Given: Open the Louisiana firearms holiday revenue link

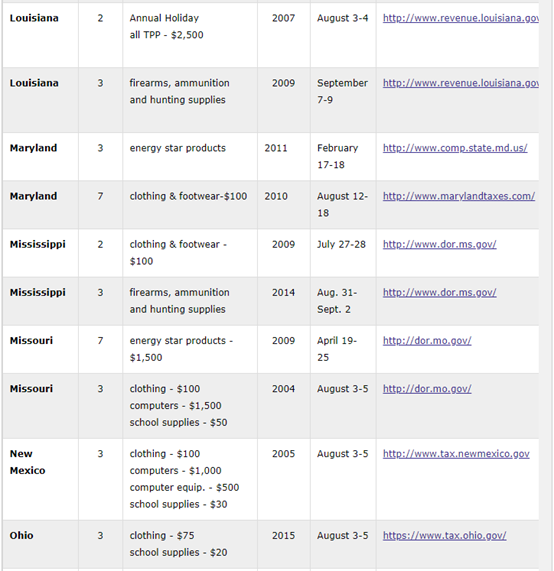Looking at the screenshot, I should (x=460, y=83).
